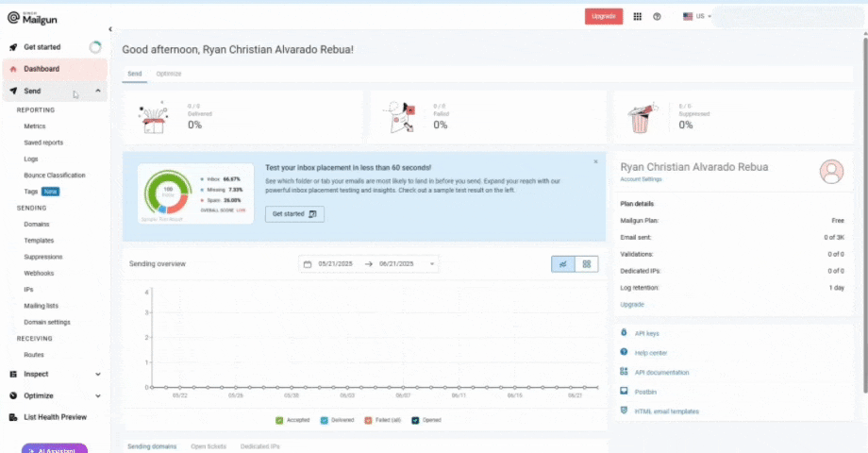Open the US region dropdown
The width and height of the screenshot is (868, 453).
click(x=697, y=17)
